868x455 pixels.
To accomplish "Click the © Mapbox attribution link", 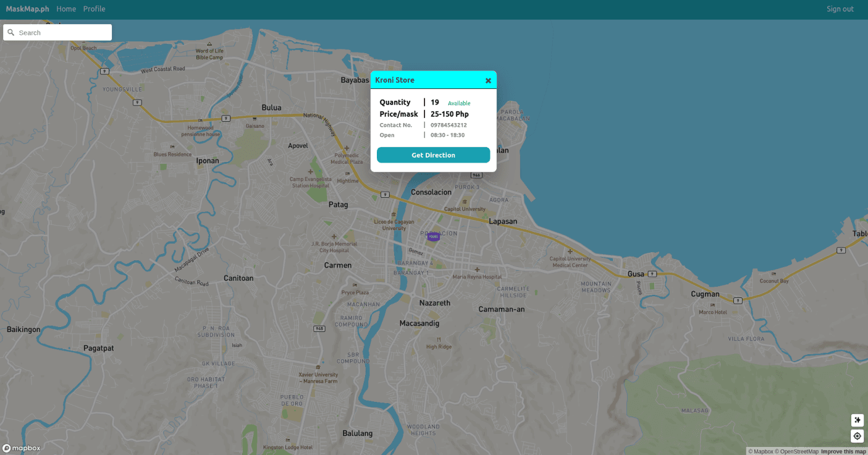I will click(762, 451).
